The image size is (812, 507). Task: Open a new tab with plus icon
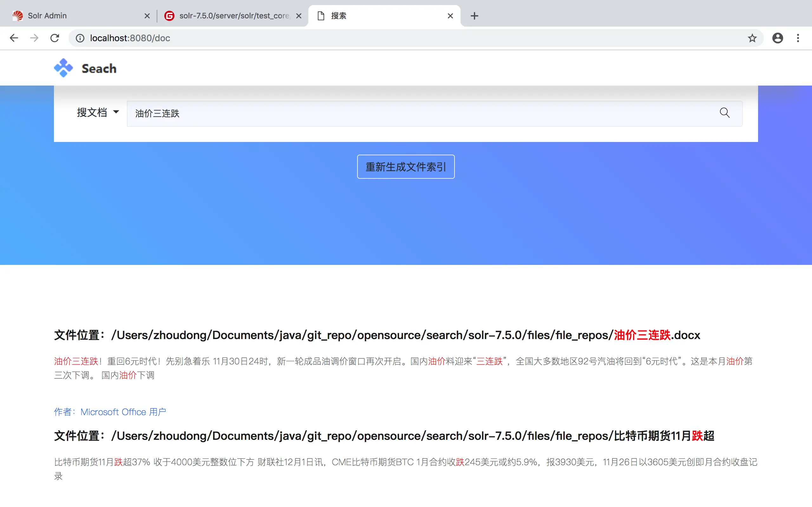[x=474, y=16]
